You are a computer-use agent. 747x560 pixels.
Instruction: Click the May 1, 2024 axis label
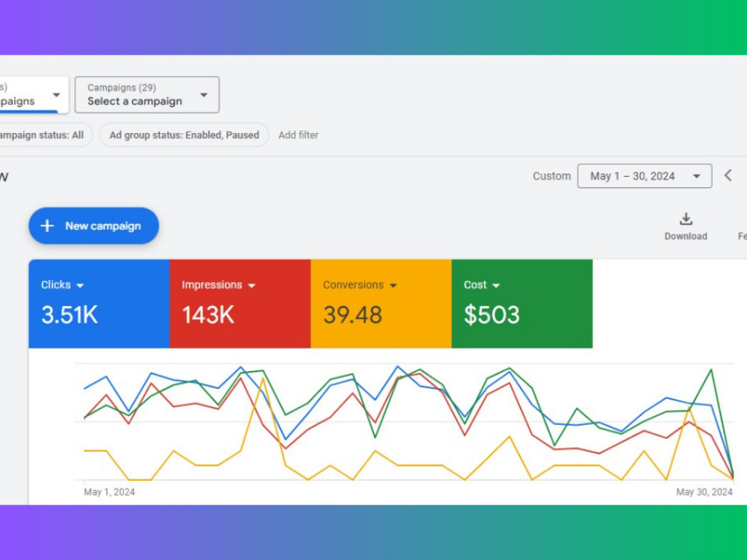coord(109,492)
